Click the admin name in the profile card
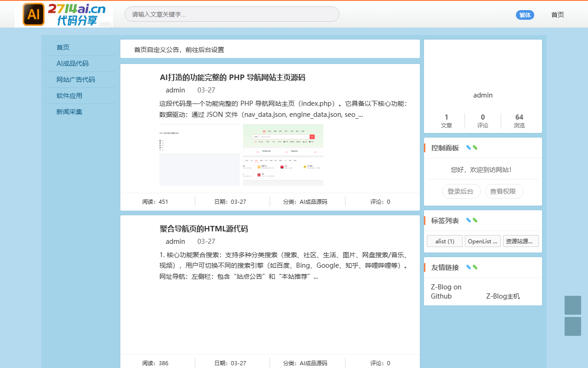Viewport: 588px width, 368px height. click(x=483, y=95)
